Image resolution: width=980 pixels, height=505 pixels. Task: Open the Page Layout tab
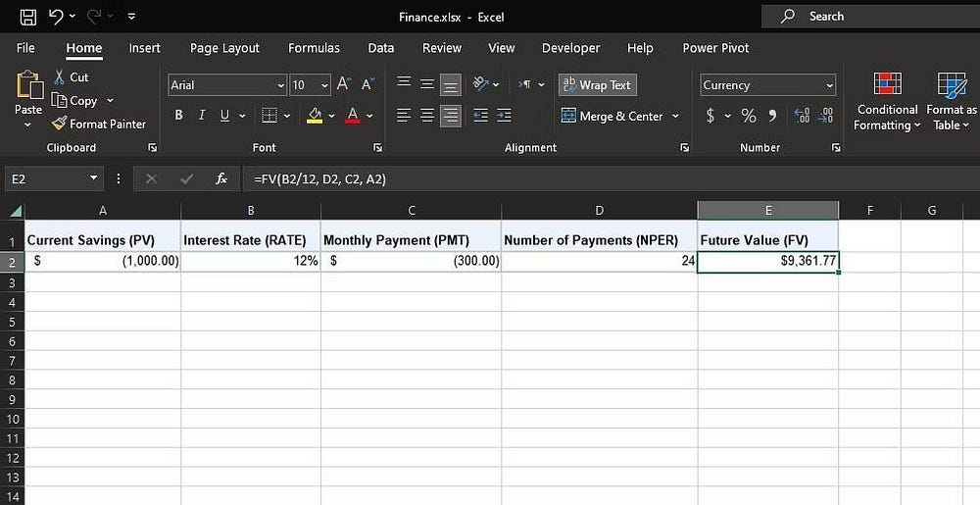pos(224,48)
